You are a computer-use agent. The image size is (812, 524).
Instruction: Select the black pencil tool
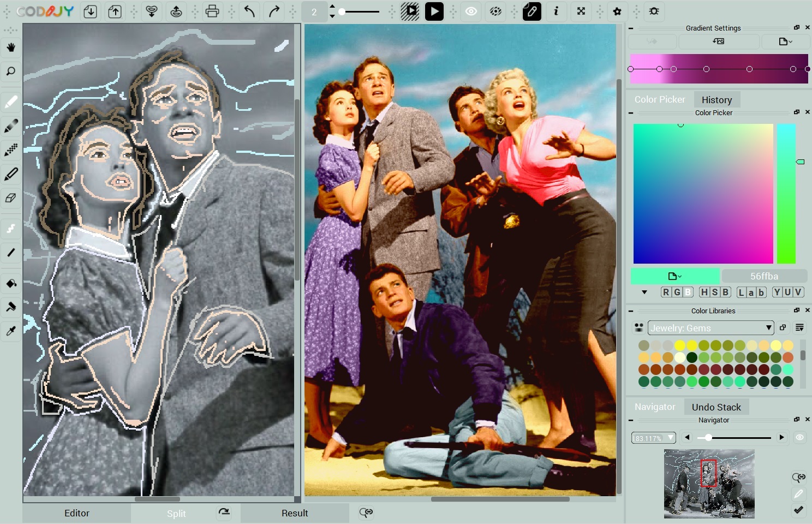click(x=11, y=174)
